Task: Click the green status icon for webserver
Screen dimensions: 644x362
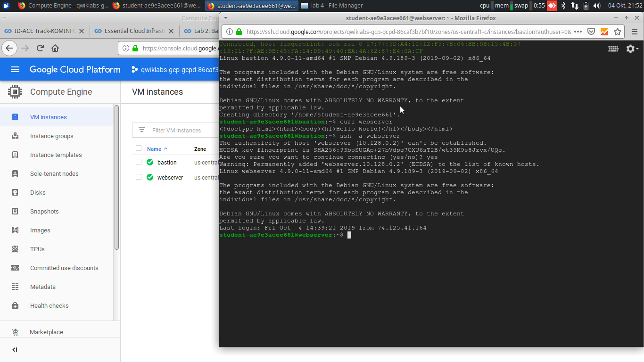Action: click(150, 177)
